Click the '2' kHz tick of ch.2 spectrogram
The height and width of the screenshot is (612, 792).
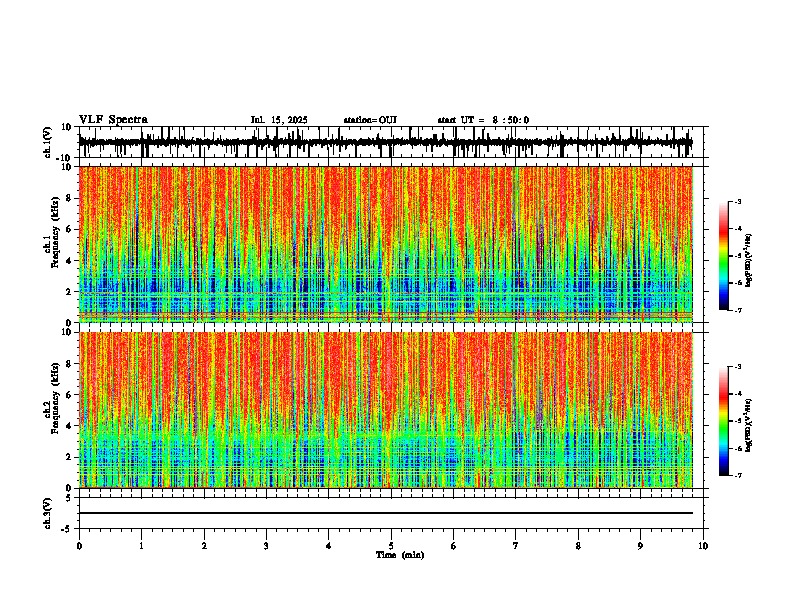[x=70, y=457]
